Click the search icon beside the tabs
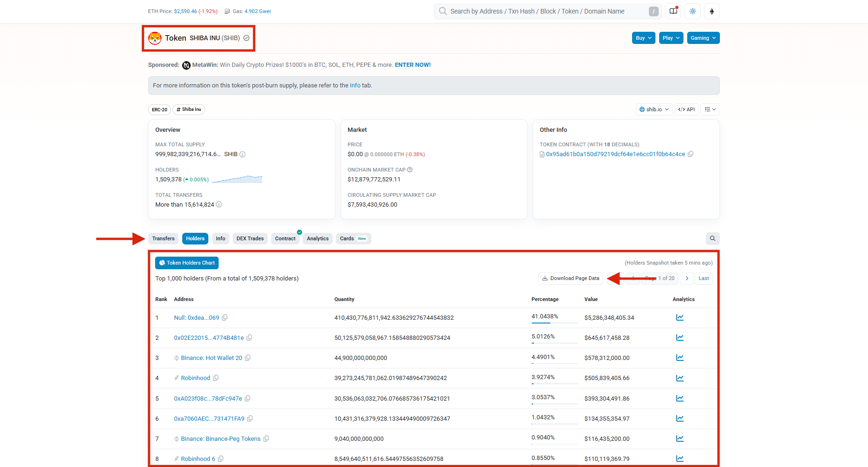868x467 pixels. coord(712,238)
